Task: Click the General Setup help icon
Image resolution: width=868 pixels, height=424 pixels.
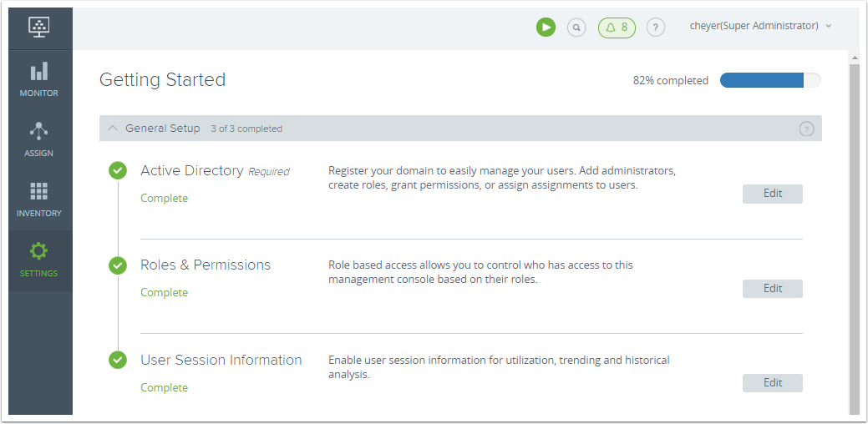Action: 806,129
